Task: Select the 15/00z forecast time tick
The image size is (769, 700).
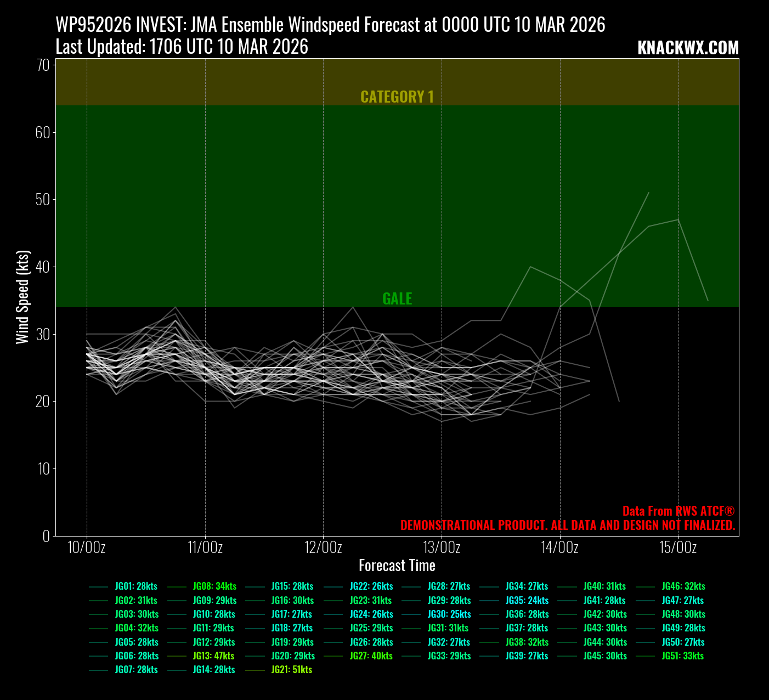Action: [678, 547]
